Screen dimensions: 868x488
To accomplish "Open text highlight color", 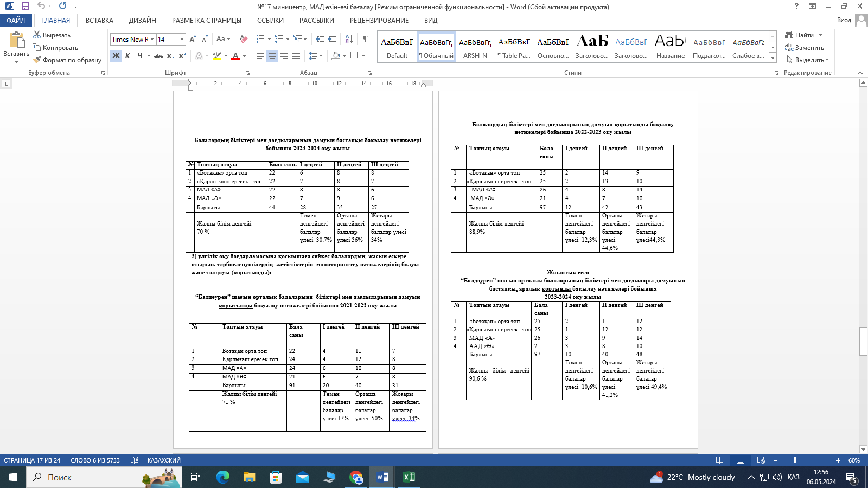I will pyautogui.click(x=216, y=56).
